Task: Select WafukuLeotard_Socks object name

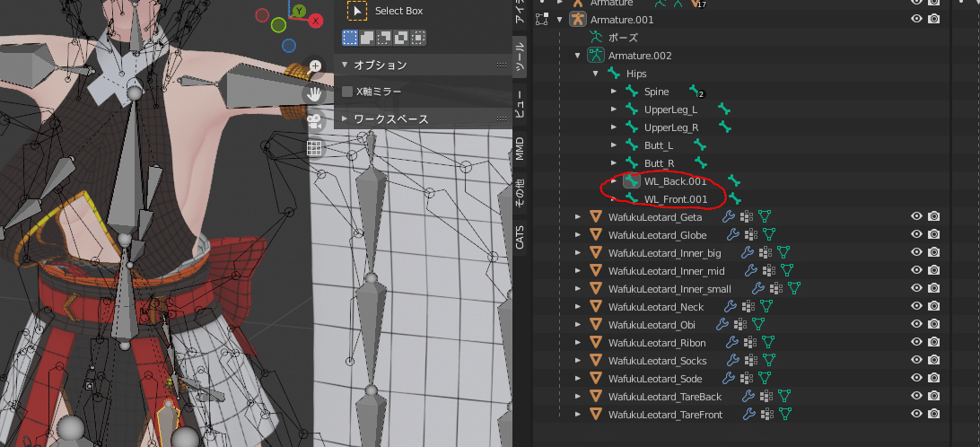Action: click(x=658, y=361)
